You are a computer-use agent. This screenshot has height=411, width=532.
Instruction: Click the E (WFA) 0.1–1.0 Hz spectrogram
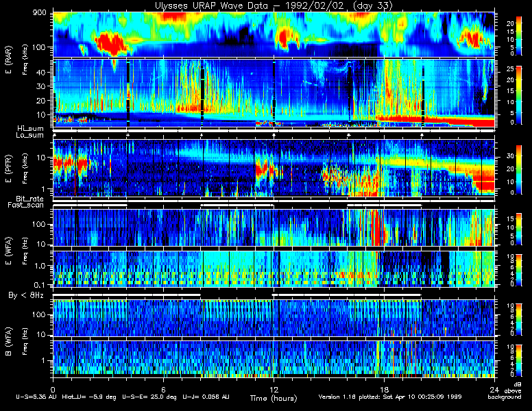(274, 269)
